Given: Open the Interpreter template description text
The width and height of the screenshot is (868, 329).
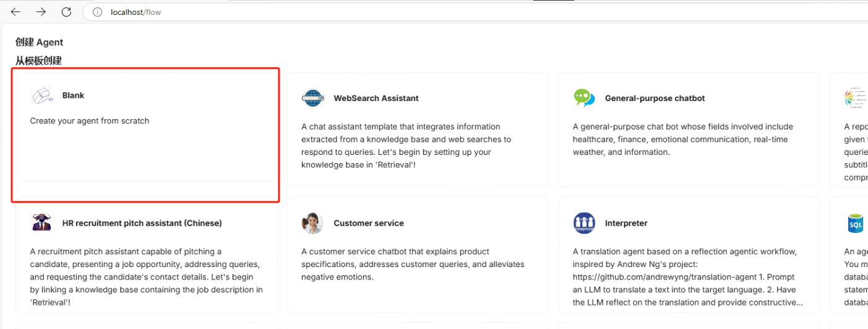Looking at the screenshot, I should coord(687,277).
